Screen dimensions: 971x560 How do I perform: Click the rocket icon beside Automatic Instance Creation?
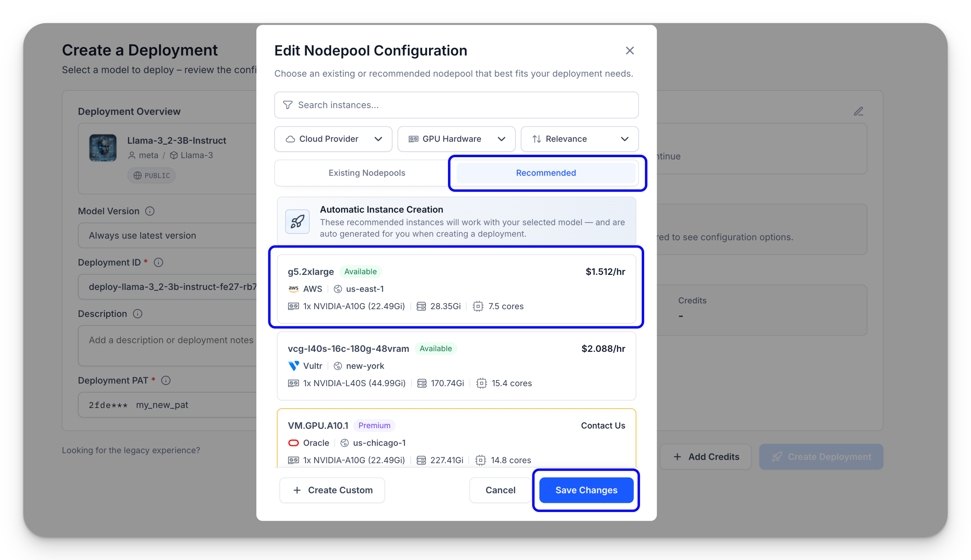coord(297,222)
